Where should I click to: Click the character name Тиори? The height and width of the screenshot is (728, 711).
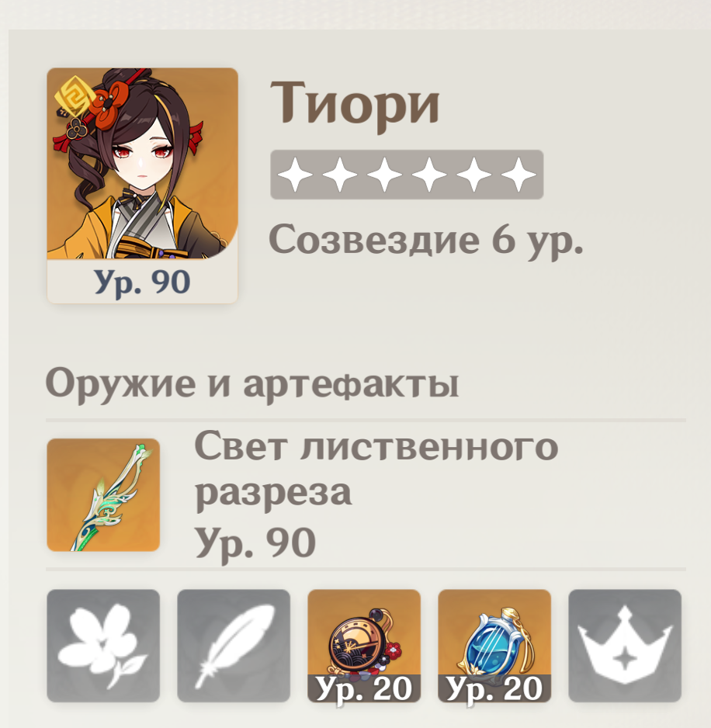point(355,105)
